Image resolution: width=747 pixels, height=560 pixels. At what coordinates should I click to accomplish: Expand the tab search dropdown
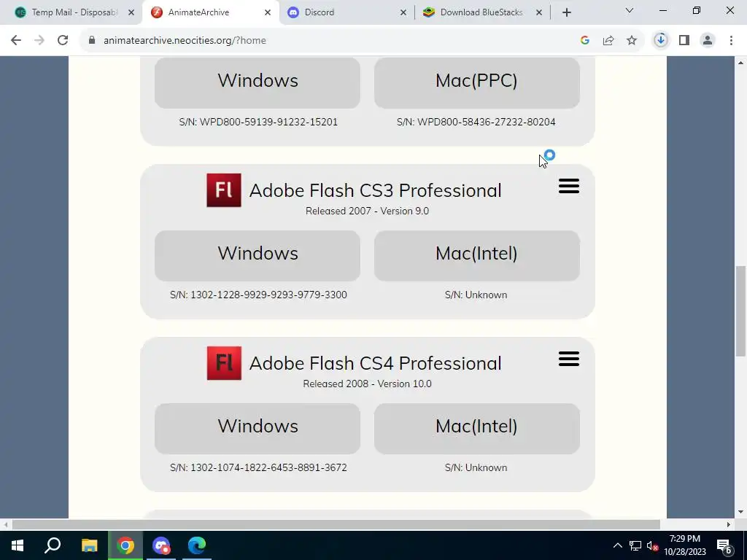630,10
